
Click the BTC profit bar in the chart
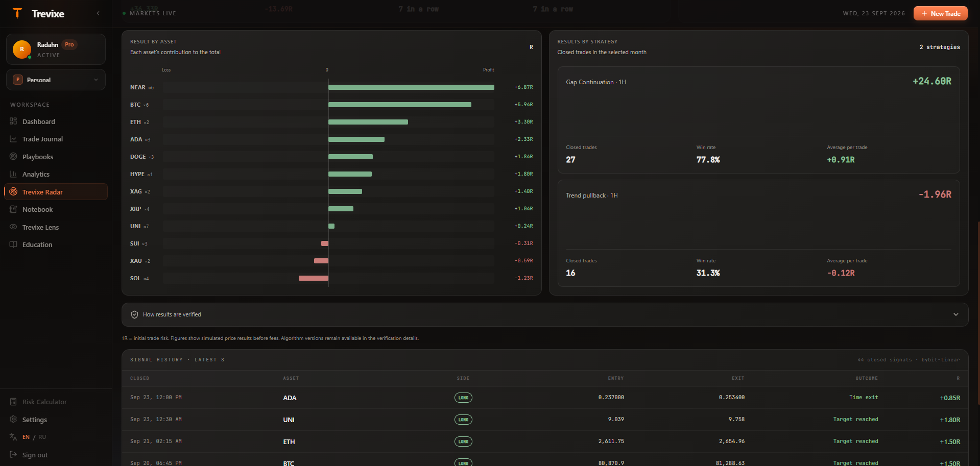click(400, 105)
